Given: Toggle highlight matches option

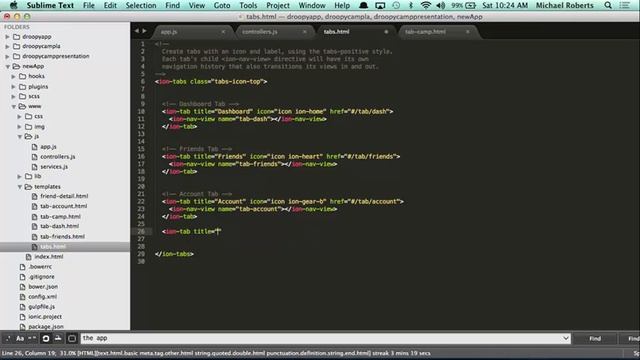Looking at the screenshot, I should tap(72, 338).
